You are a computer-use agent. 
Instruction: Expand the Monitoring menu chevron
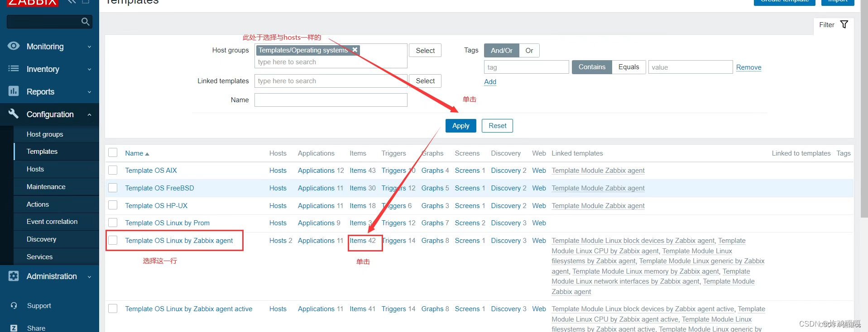coord(89,47)
